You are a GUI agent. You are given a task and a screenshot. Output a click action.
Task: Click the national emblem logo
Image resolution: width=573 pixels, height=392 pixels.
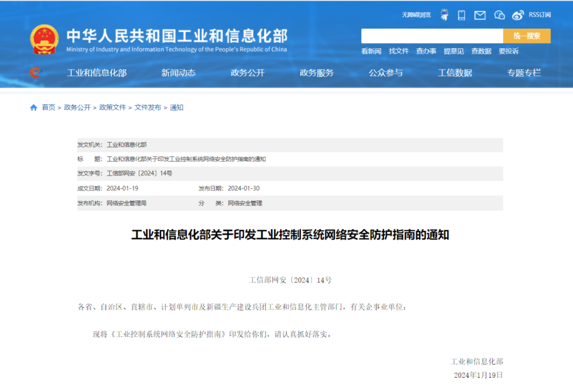pos(45,39)
